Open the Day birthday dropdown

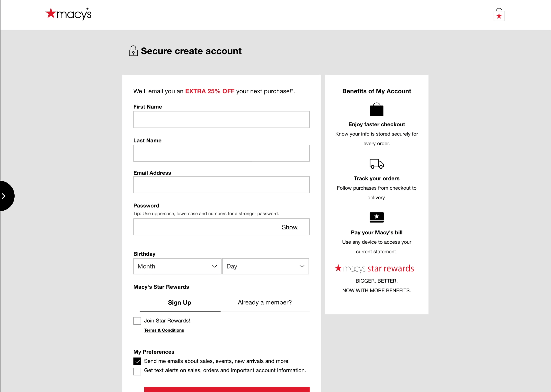[x=265, y=266]
